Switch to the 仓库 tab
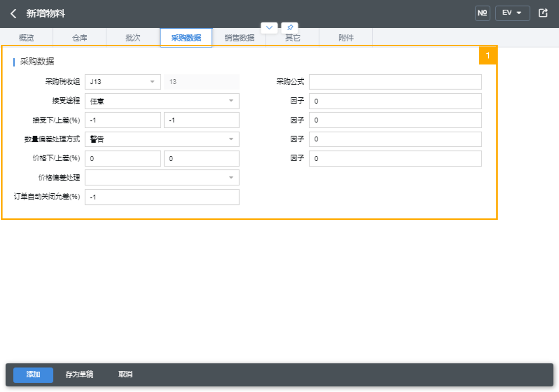Viewport: 559px width, 392px height. [x=79, y=38]
